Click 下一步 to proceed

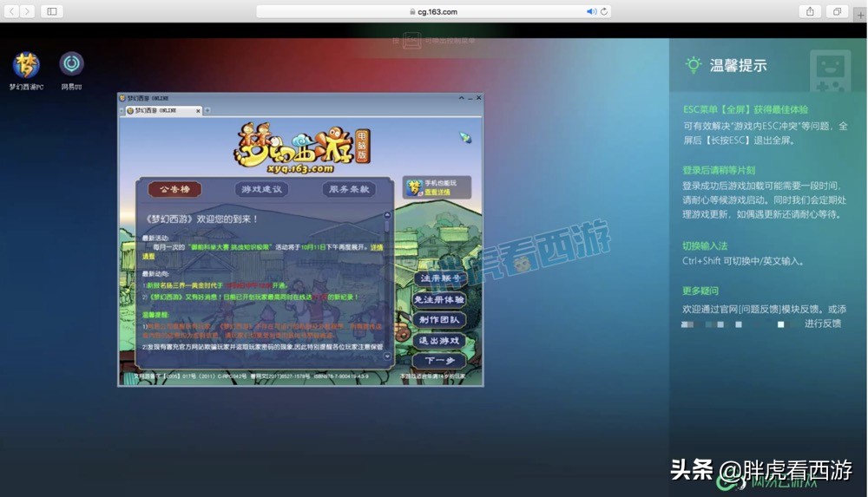pos(439,361)
